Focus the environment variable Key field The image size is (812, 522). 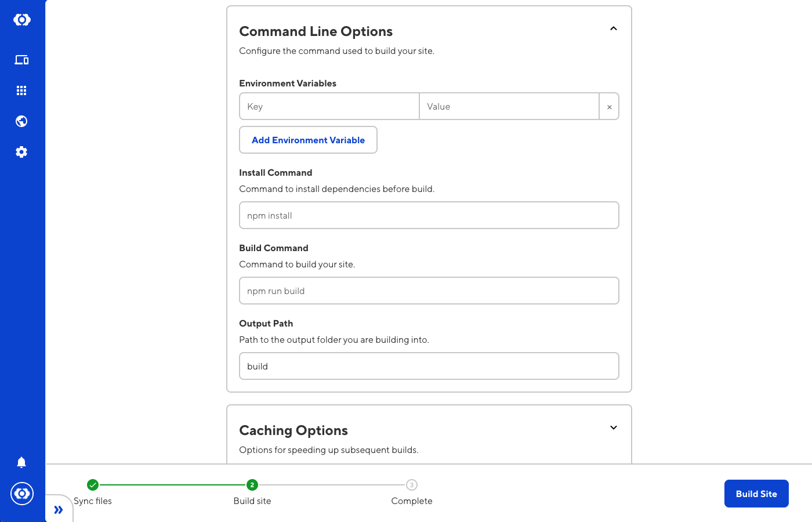[x=329, y=107]
